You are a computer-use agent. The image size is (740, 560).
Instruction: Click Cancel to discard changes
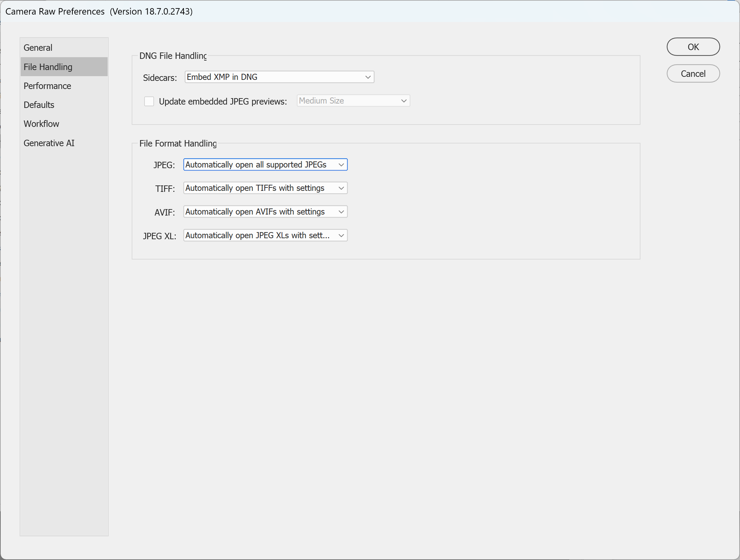pos(693,73)
